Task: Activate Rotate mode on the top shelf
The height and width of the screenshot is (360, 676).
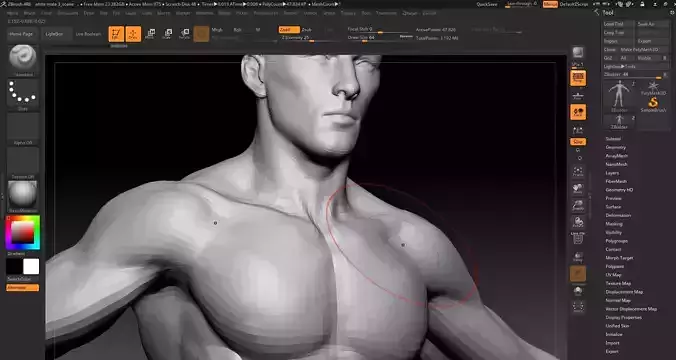Action: click(x=185, y=34)
